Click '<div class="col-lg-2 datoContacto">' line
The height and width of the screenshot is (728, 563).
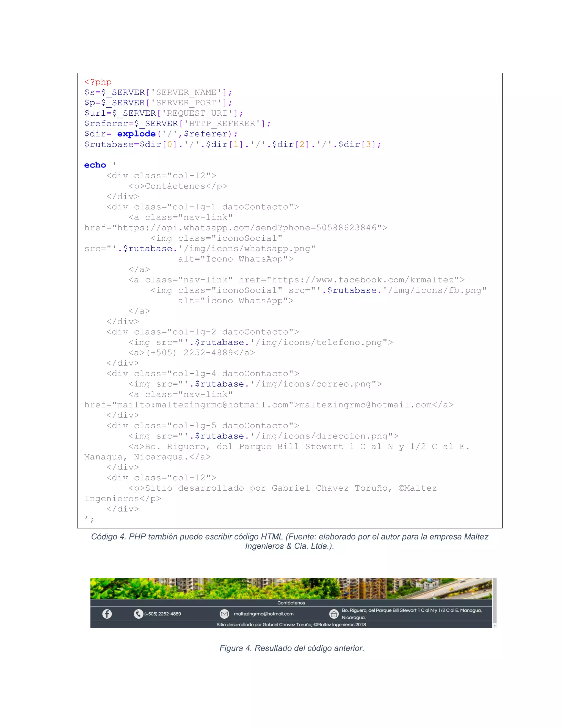tap(202, 332)
